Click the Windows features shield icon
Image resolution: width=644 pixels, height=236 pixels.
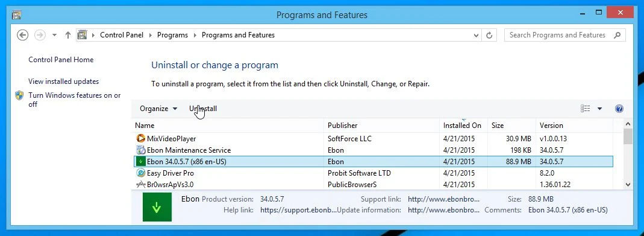pyautogui.click(x=19, y=95)
